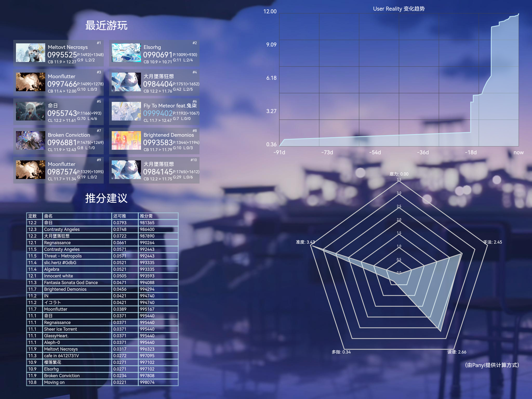Click the 准度: 3.43 radar axis label
This screenshot has height=399, width=532.
[305, 242]
